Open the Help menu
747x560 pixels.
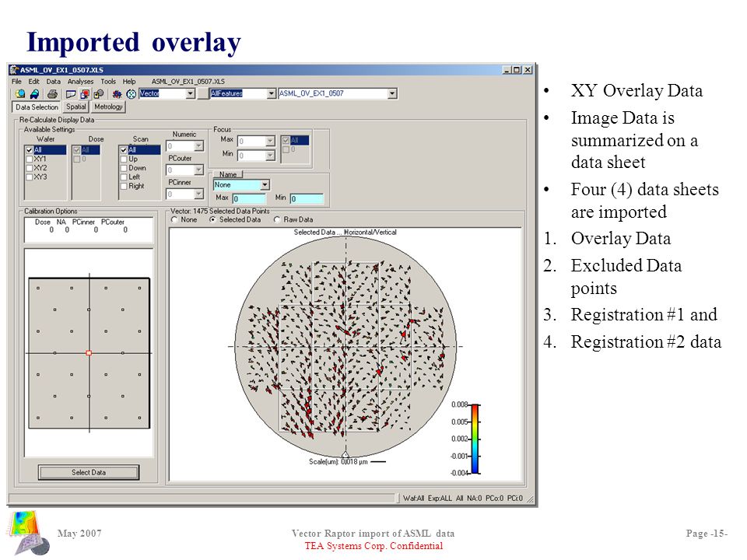point(129,82)
